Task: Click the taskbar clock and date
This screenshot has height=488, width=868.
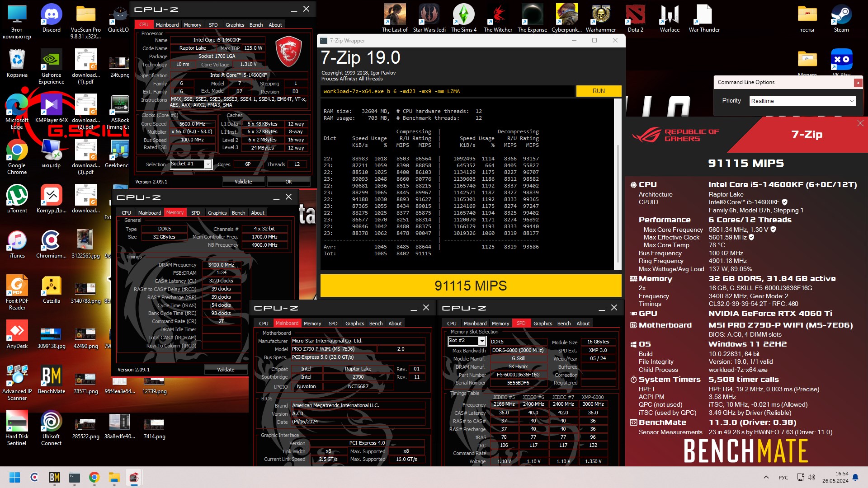Action: 835,477
